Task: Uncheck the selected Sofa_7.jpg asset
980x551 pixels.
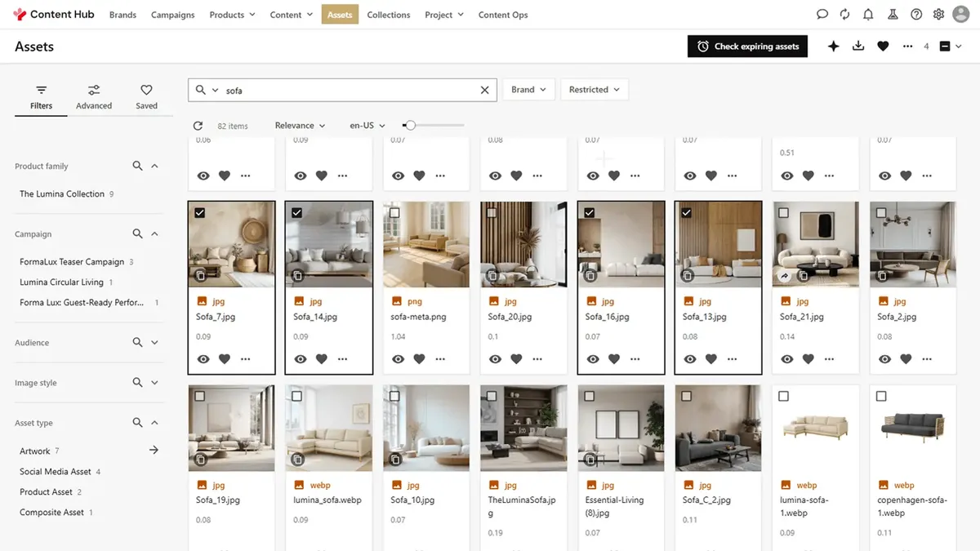Action: 199,212
